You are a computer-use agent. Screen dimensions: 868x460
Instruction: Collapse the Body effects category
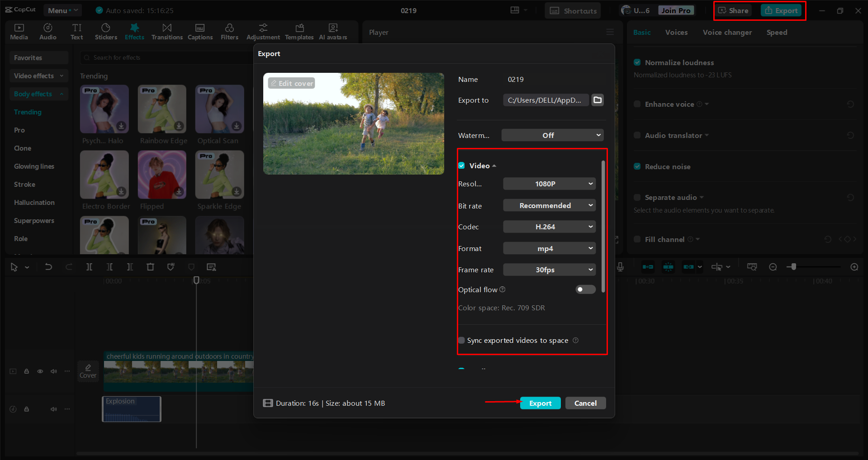pyautogui.click(x=39, y=94)
